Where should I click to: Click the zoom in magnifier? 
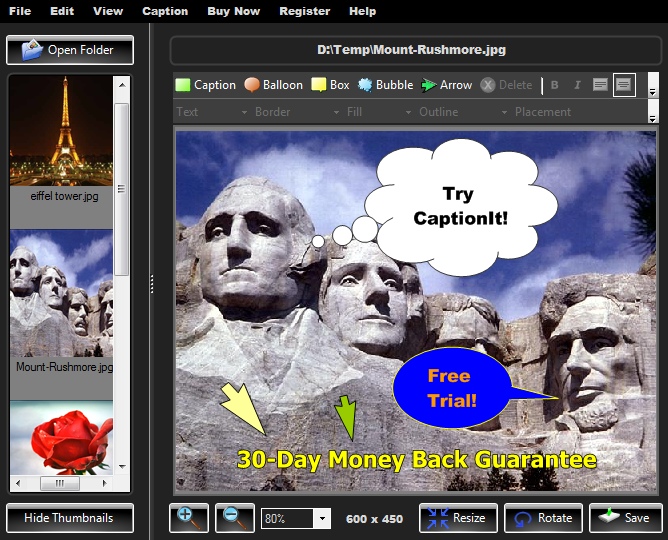[x=187, y=517]
